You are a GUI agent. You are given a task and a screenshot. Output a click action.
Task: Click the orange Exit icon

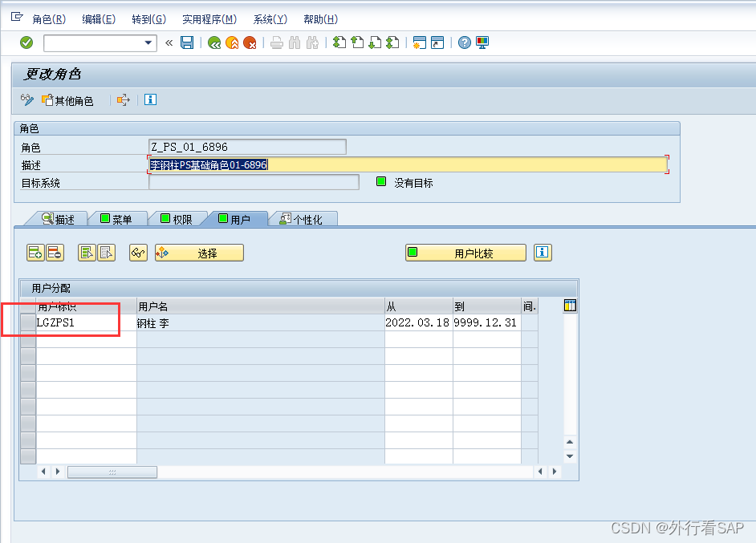click(232, 43)
